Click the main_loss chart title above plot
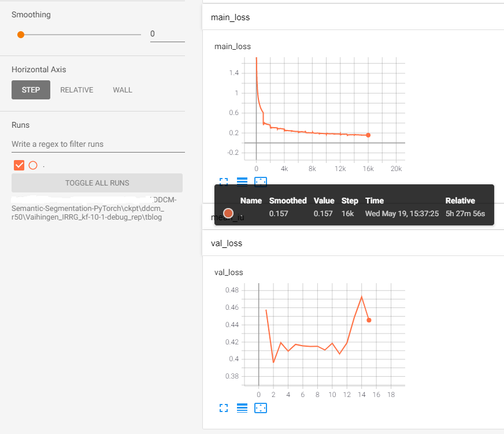 [x=232, y=47]
